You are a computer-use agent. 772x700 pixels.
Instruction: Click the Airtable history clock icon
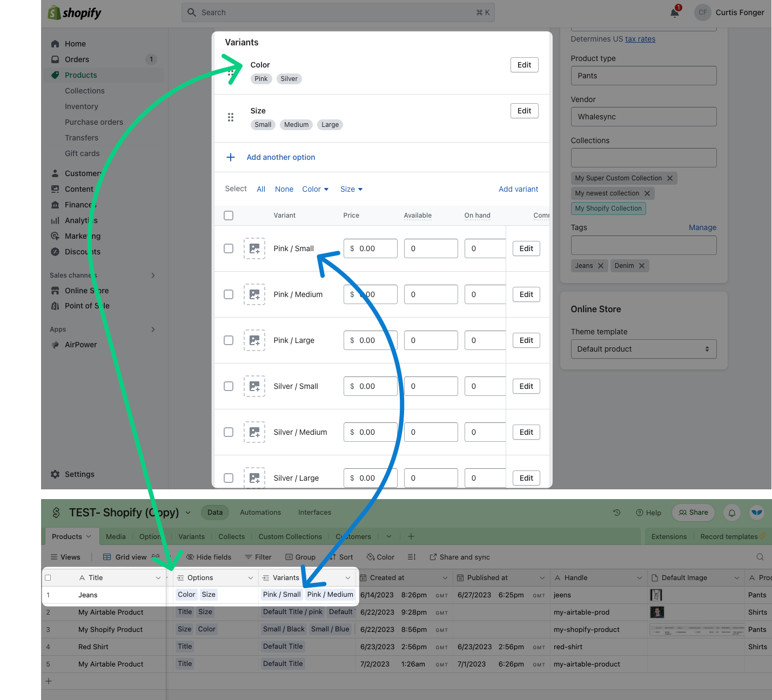(x=617, y=513)
